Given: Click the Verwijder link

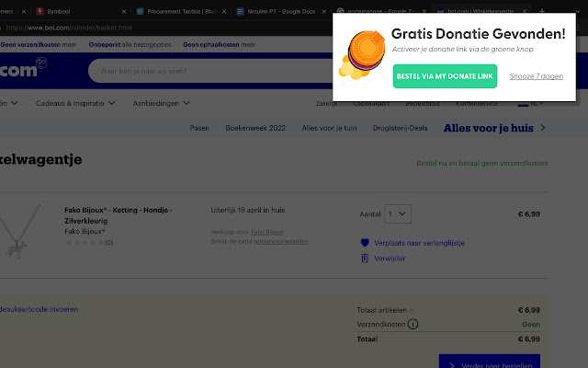Looking at the screenshot, I should [x=390, y=259].
